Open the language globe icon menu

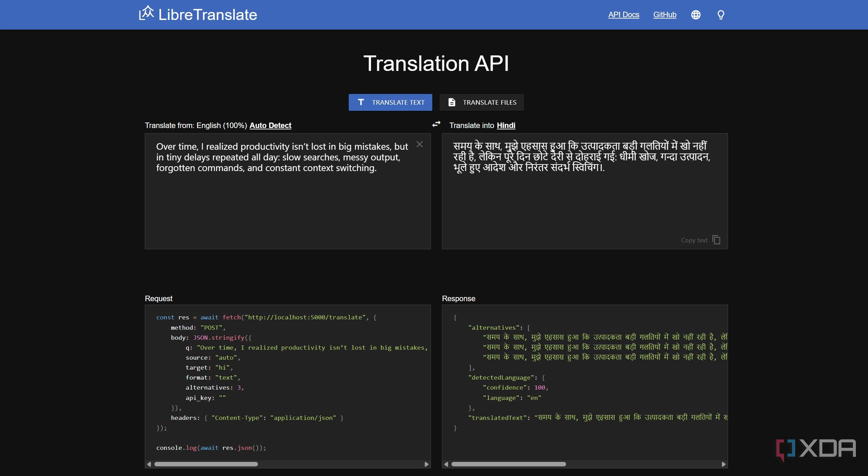(696, 15)
